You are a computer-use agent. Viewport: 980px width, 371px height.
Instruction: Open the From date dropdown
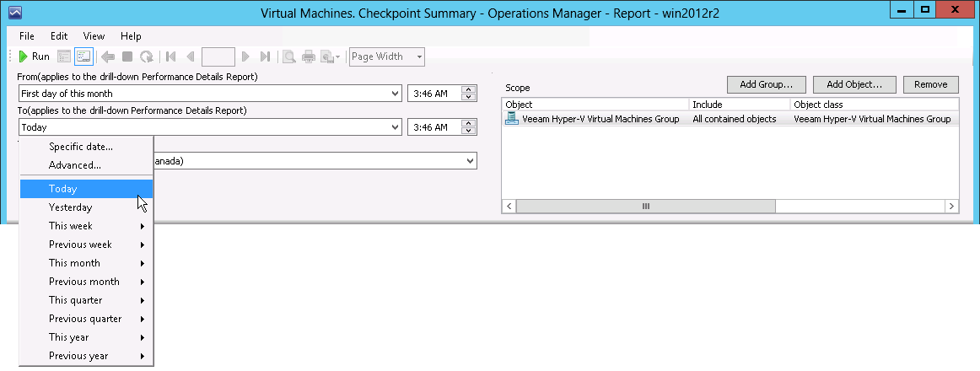(395, 94)
